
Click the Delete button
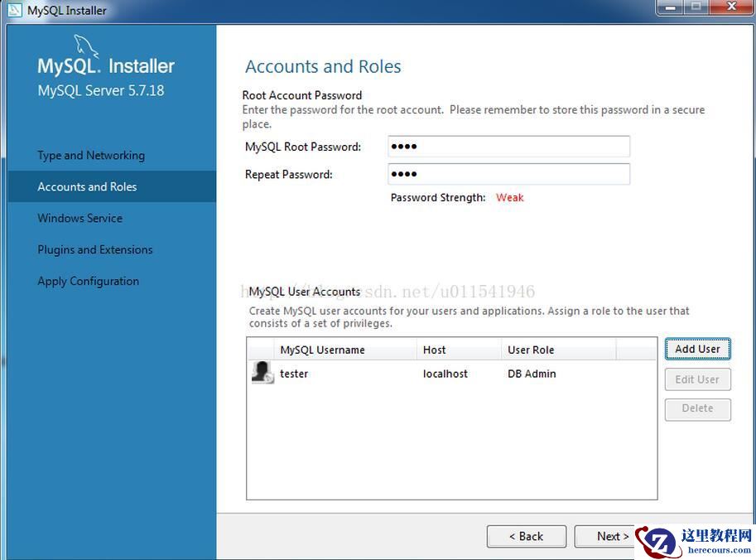pos(697,408)
